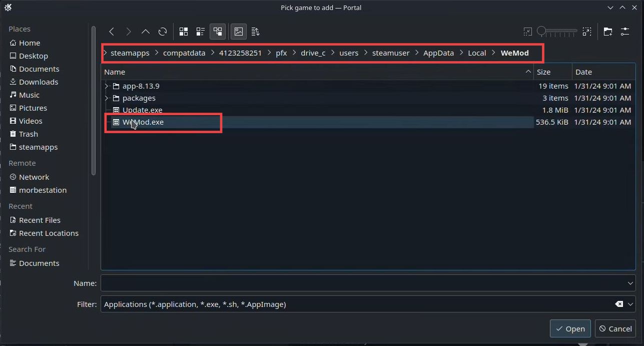Navigate to users in breadcrumb
Viewport: 644px width, 346px height.
pos(349,53)
